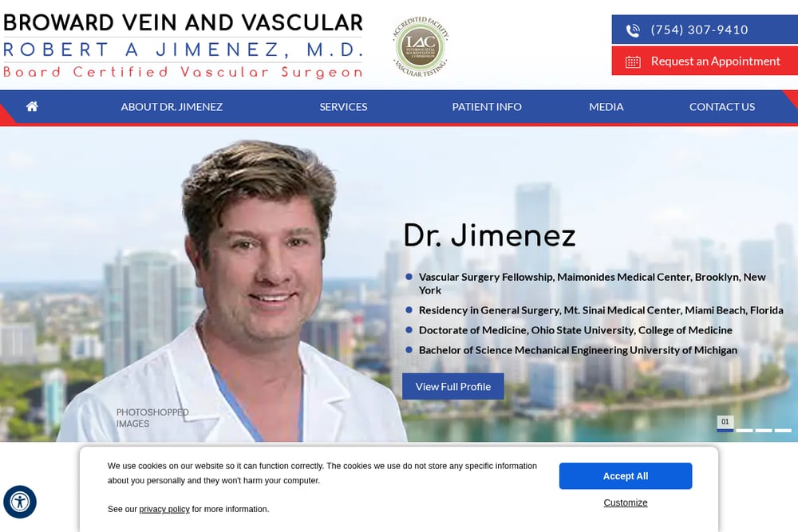
Task: Click Broward Vein and Vascular logo
Action: pyautogui.click(x=184, y=45)
